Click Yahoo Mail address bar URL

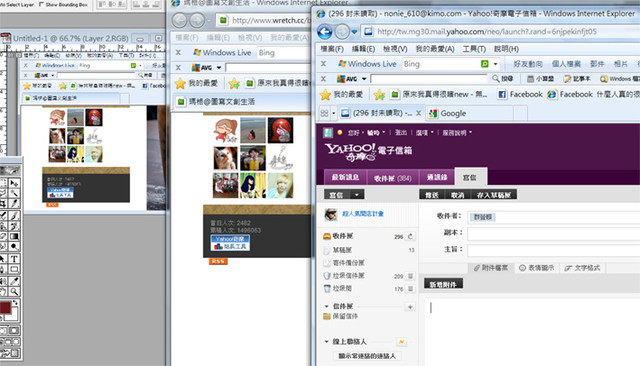tap(487, 31)
